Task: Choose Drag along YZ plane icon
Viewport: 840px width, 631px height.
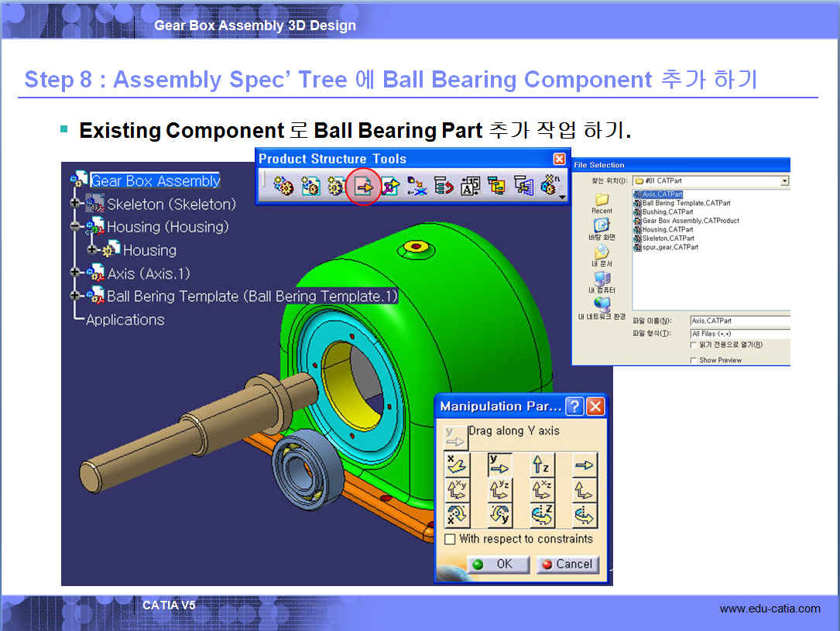Action: tap(499, 490)
